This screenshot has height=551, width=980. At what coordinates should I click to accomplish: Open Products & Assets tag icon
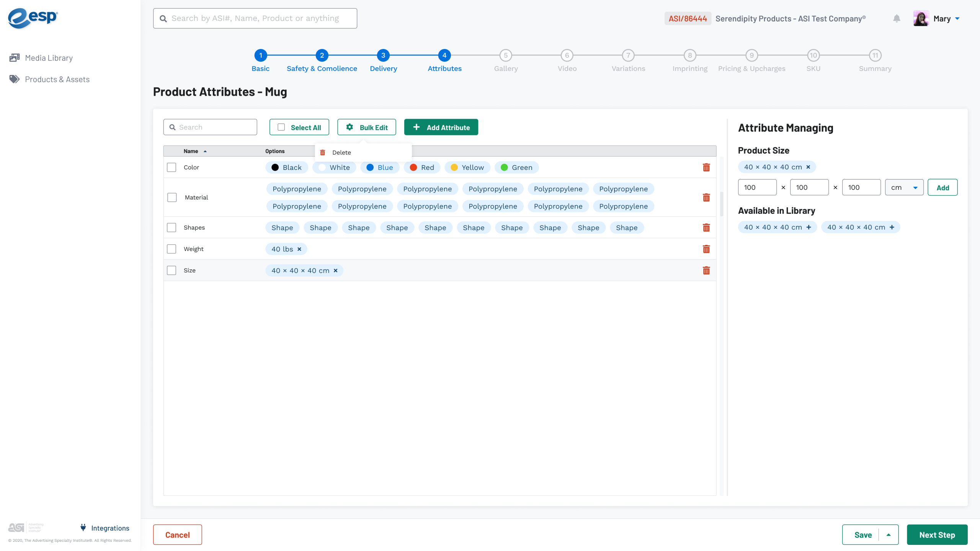15,79
